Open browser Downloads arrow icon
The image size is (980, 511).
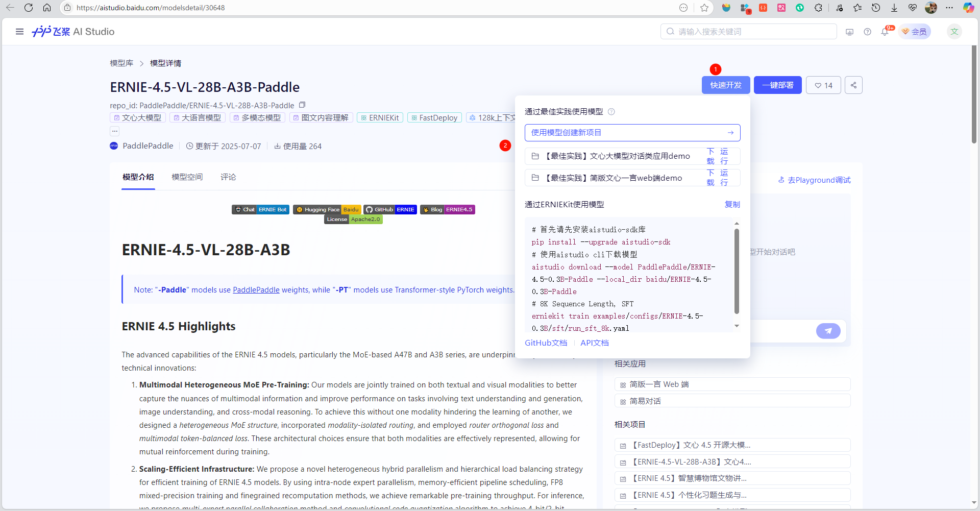(894, 8)
